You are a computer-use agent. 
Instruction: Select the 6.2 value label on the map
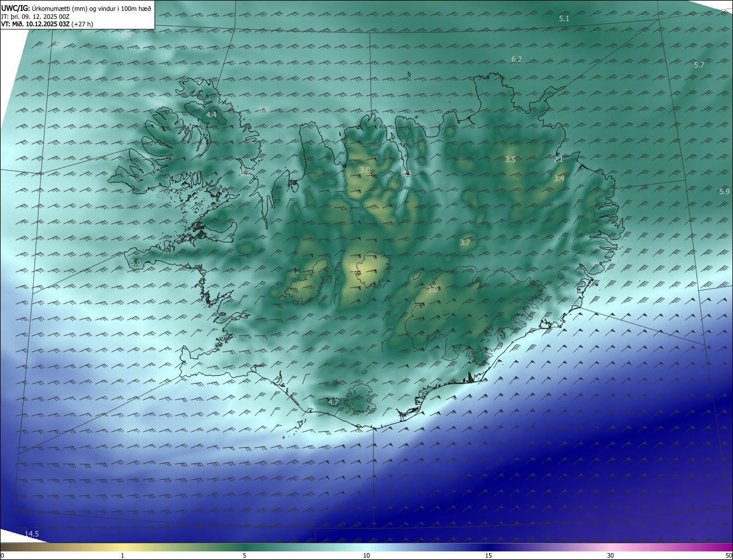(x=517, y=60)
